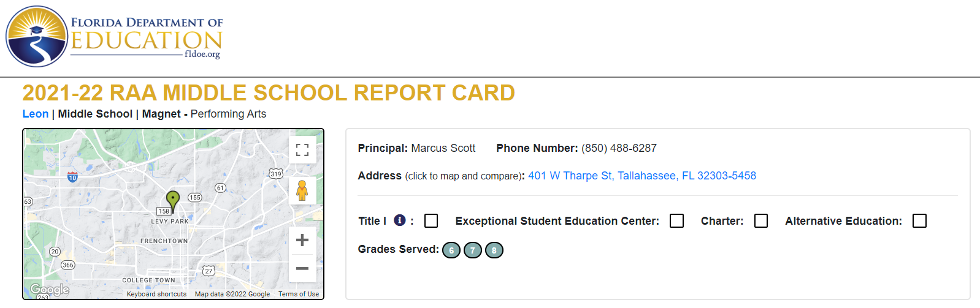Click the Florida Department of Education logo
This screenshot has height=308, width=980.
[x=114, y=37]
